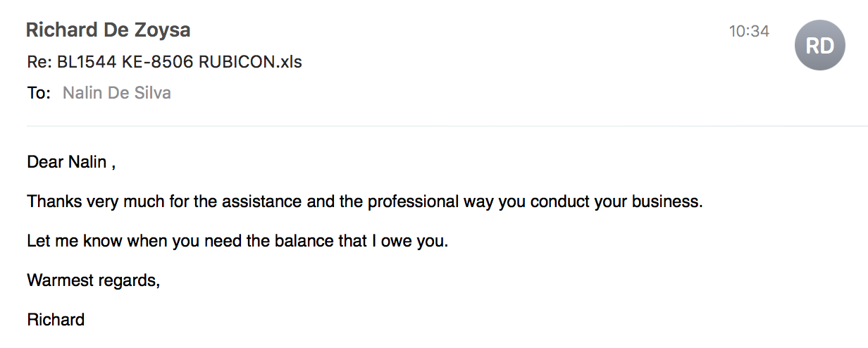
Task: Click the 10:34 message timestamp
Action: (x=749, y=31)
